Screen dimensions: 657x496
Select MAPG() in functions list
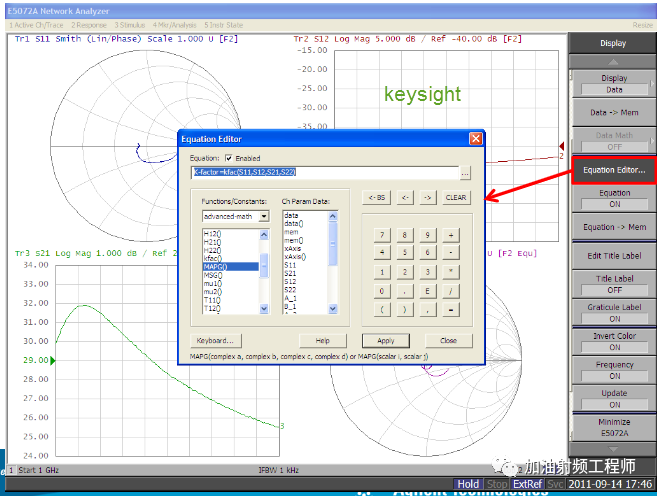pos(231,267)
